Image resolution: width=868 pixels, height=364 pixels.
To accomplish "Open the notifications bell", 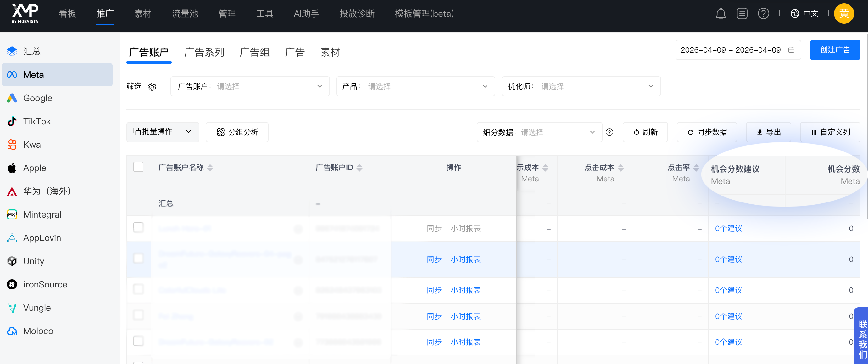I will [721, 14].
